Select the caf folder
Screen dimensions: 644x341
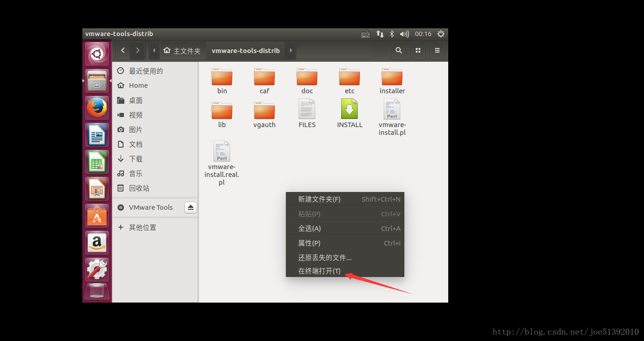264,81
